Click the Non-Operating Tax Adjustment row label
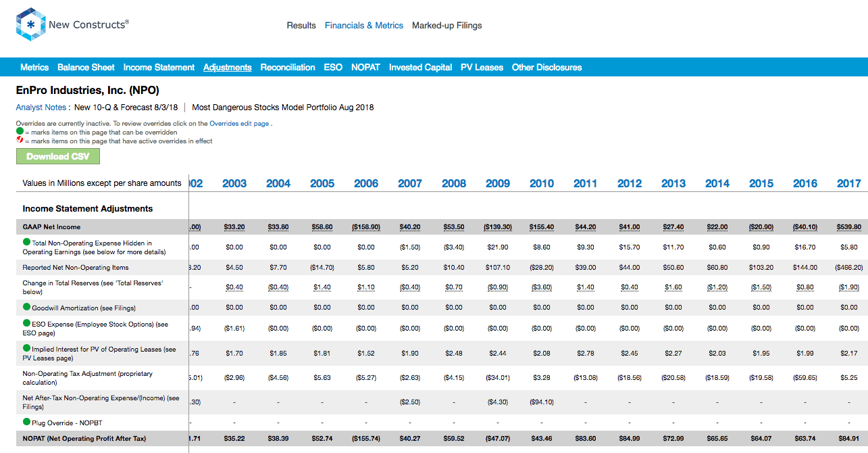 (x=88, y=378)
